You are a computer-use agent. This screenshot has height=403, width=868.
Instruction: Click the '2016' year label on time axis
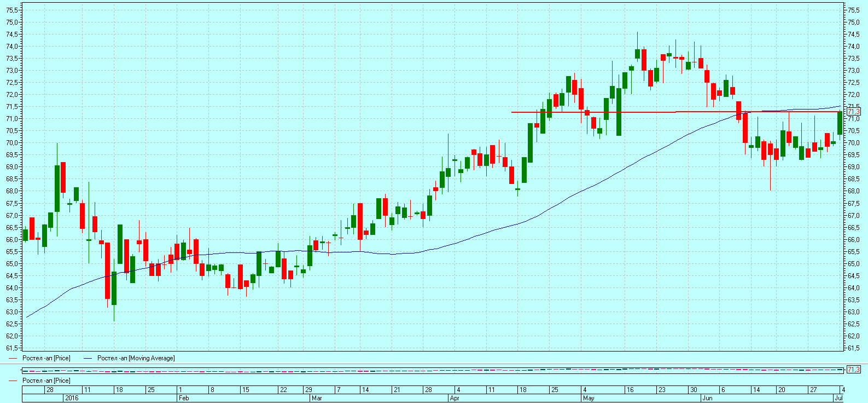72,398
